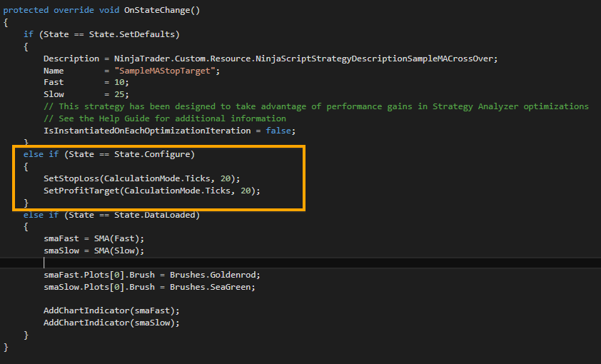
Task: Click the Slow value 25
Action: [x=119, y=94]
